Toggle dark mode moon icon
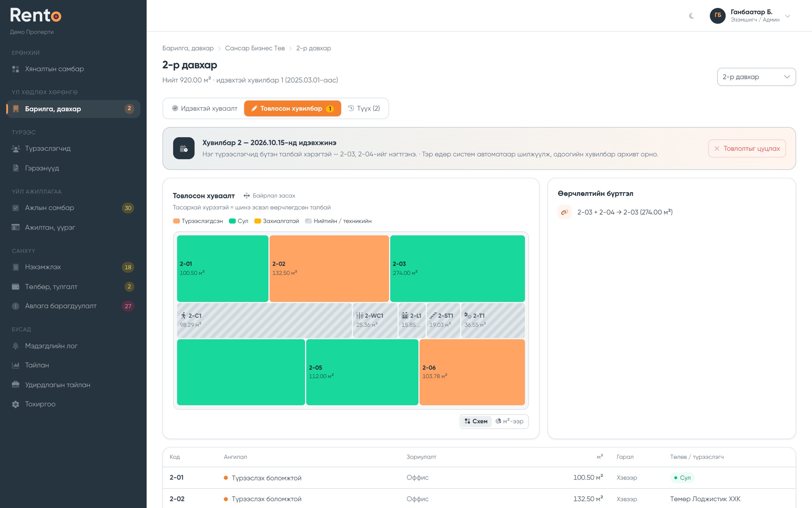 692,16
